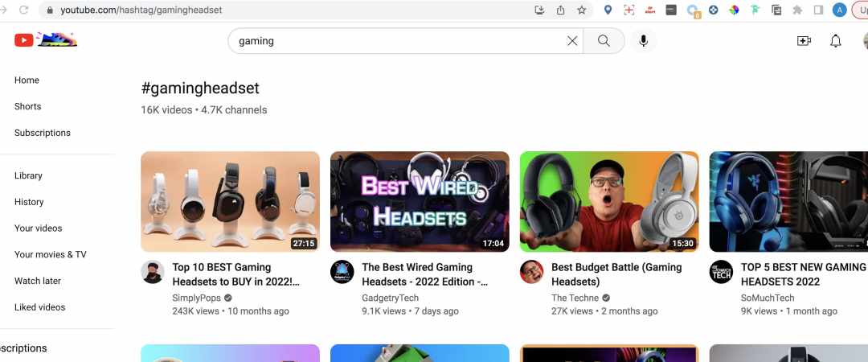Image resolution: width=868 pixels, height=362 pixels.
Task: Clear the search box with X
Action: 572,41
